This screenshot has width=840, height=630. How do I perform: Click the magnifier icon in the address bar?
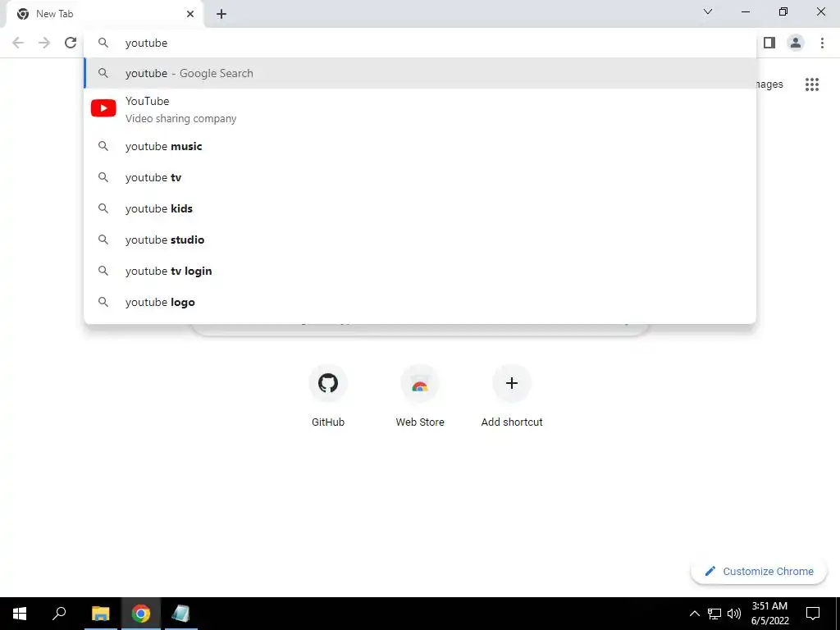click(103, 43)
